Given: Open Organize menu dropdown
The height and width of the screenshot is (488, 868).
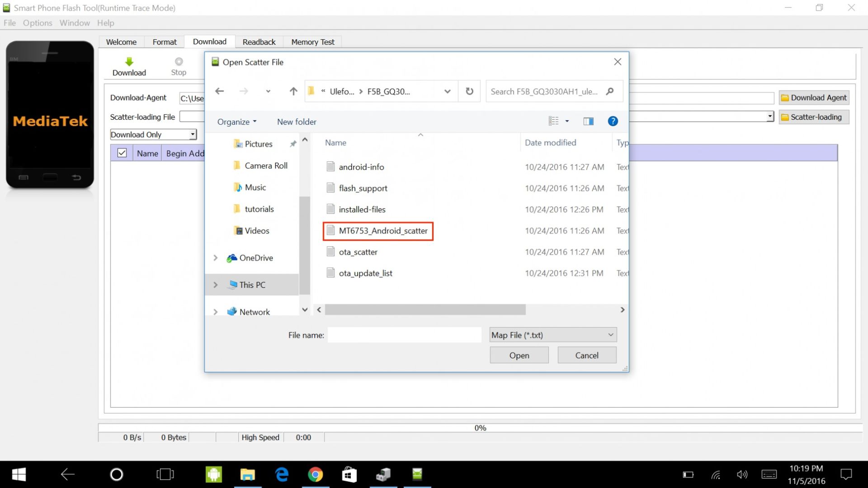Looking at the screenshot, I should [237, 122].
